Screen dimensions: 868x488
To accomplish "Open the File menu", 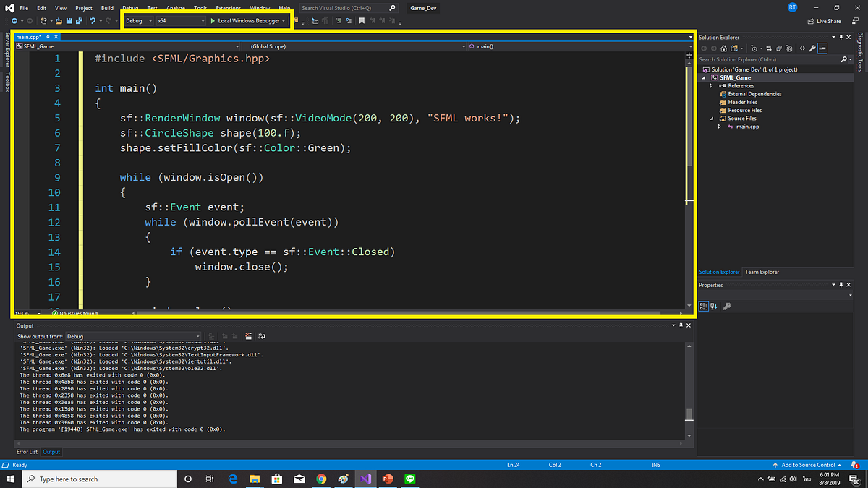I will point(24,8).
